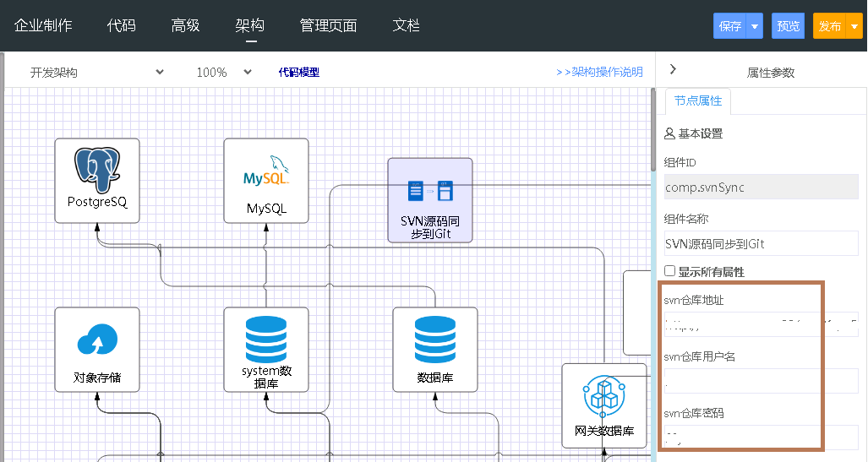Open the >>架构操作说明 link
Viewport: 868px width, 462px height.
(599, 73)
